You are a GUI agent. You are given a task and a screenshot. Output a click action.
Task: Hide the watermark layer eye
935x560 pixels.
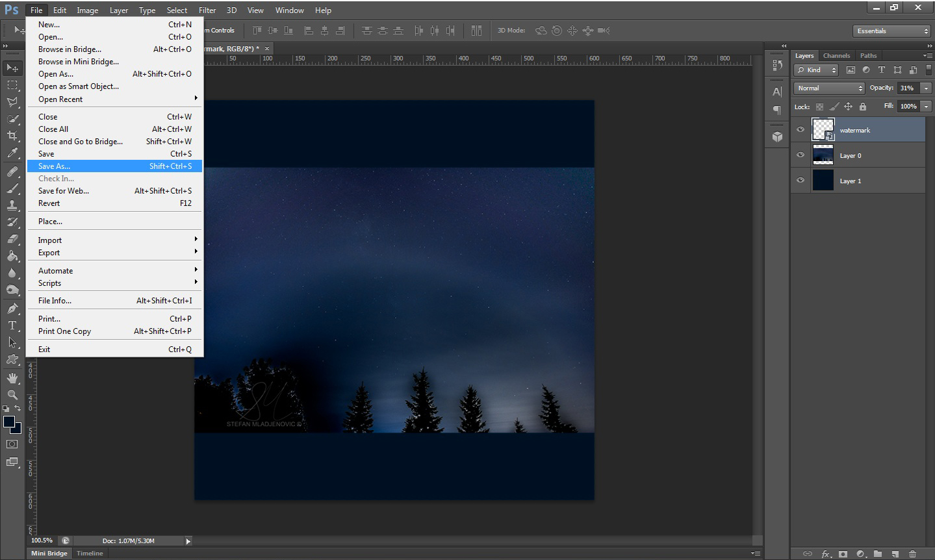[801, 130]
